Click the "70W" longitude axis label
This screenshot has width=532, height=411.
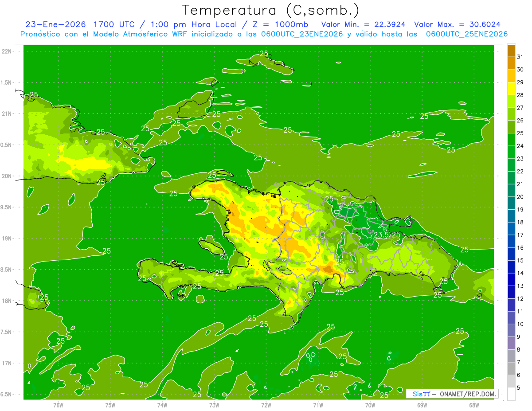[370, 405]
